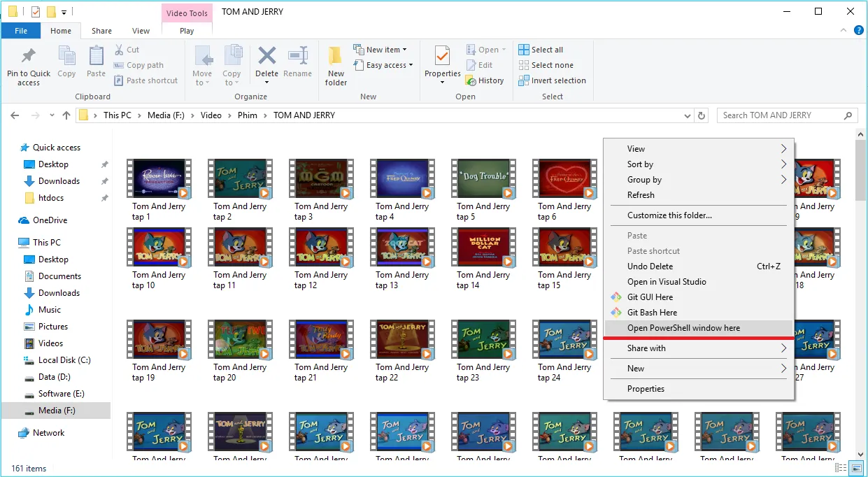868x477 pixels.
Task: Go up one folder level arrow
Action: 66,115
